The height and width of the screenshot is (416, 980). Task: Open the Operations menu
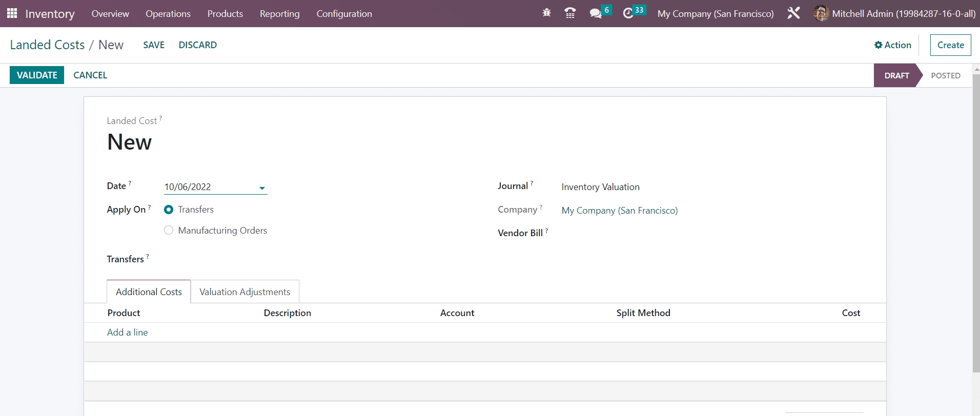coord(168,14)
